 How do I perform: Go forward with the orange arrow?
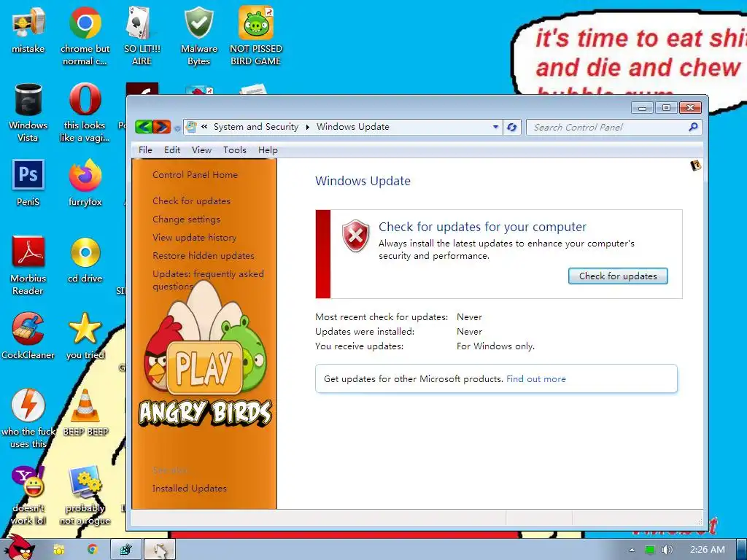coord(161,127)
